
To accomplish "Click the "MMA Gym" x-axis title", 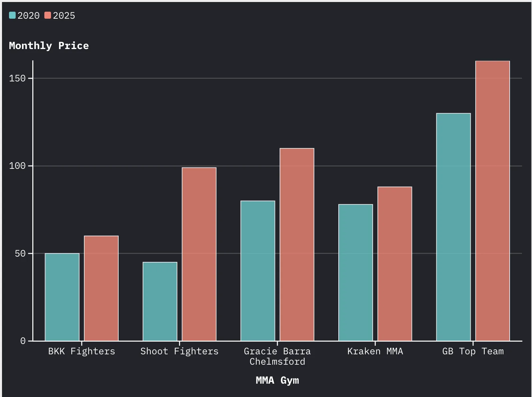I will pyautogui.click(x=277, y=380).
